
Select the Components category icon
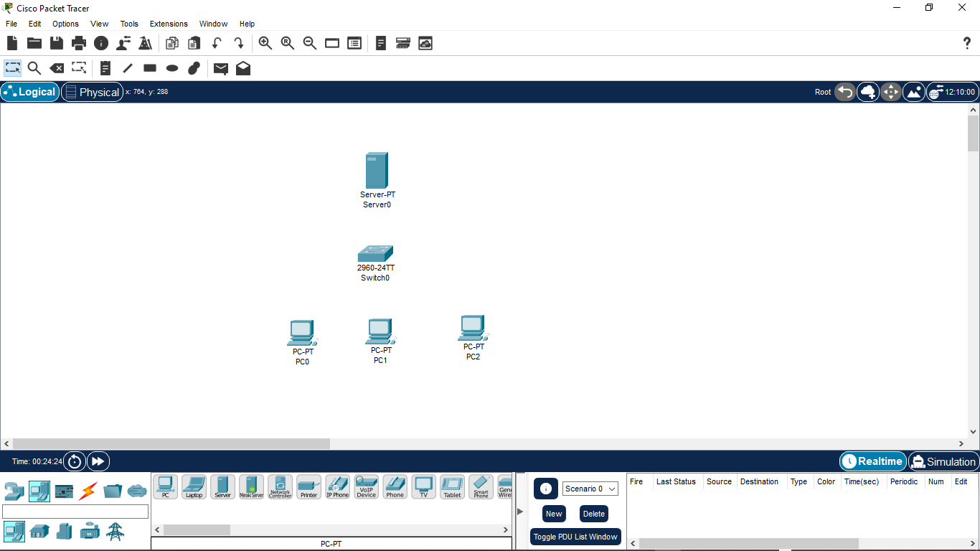click(64, 491)
